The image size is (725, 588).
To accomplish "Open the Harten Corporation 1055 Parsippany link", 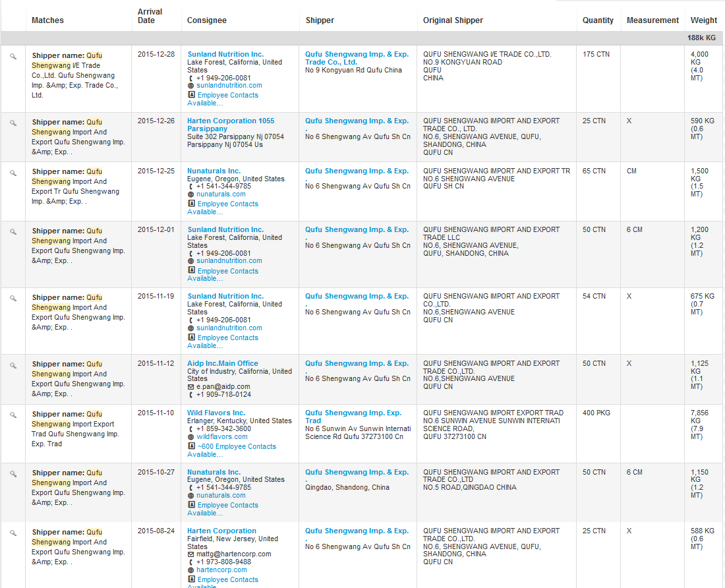I will [x=231, y=125].
